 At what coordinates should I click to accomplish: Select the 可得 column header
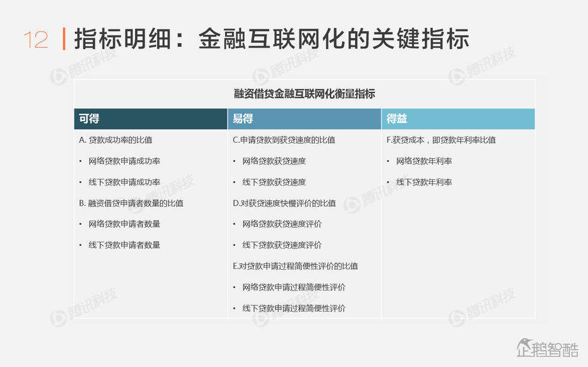89,119
